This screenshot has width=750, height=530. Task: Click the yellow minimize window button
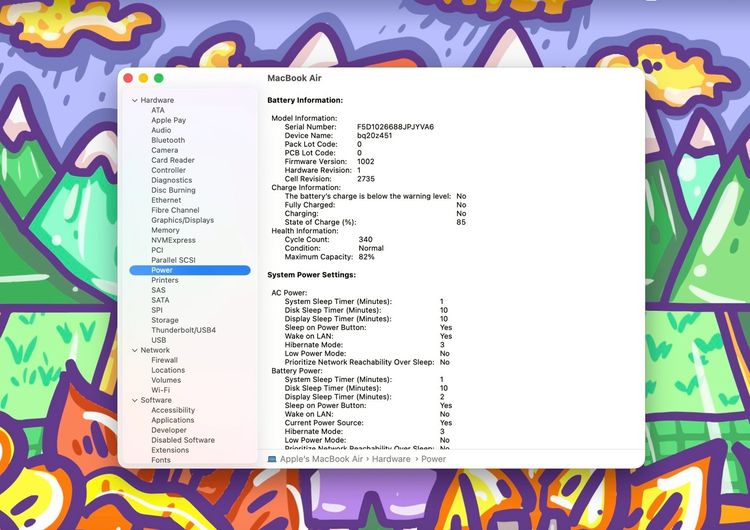[143, 78]
